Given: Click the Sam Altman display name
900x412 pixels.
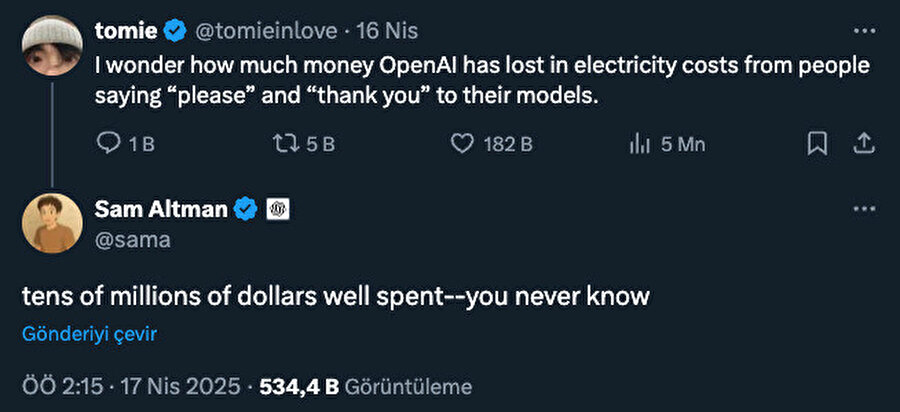Looking at the screenshot, I should [160, 209].
